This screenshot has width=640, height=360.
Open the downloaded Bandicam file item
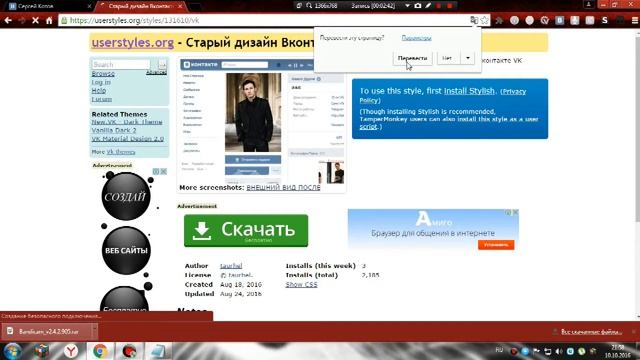point(47,331)
